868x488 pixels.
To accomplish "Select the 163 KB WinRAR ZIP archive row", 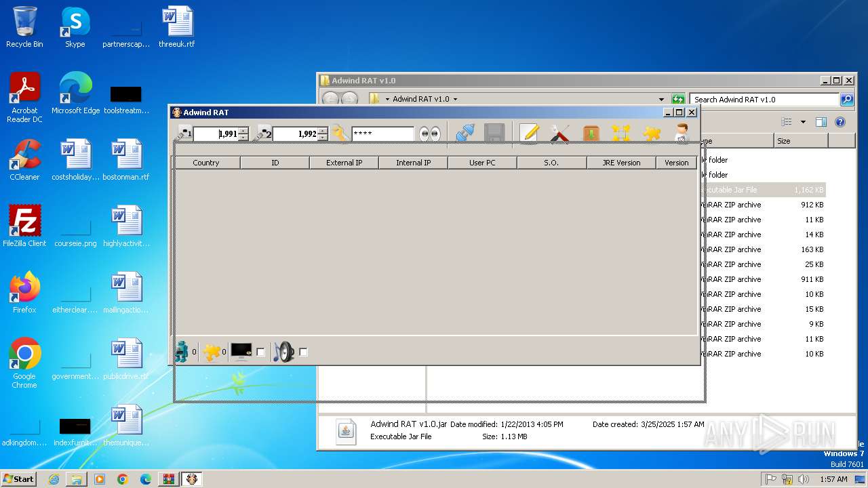I will coord(763,249).
